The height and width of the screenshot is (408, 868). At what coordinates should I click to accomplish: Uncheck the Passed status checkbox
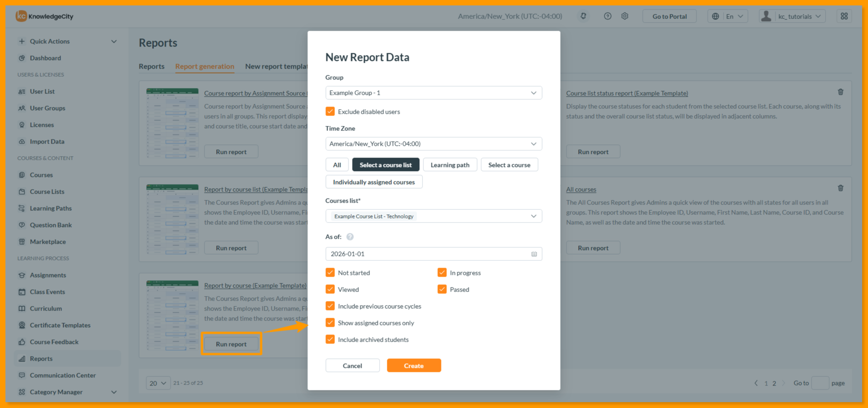click(x=442, y=289)
